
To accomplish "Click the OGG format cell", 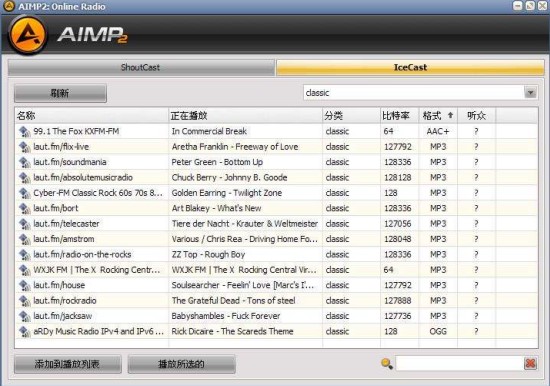I will (x=438, y=332).
